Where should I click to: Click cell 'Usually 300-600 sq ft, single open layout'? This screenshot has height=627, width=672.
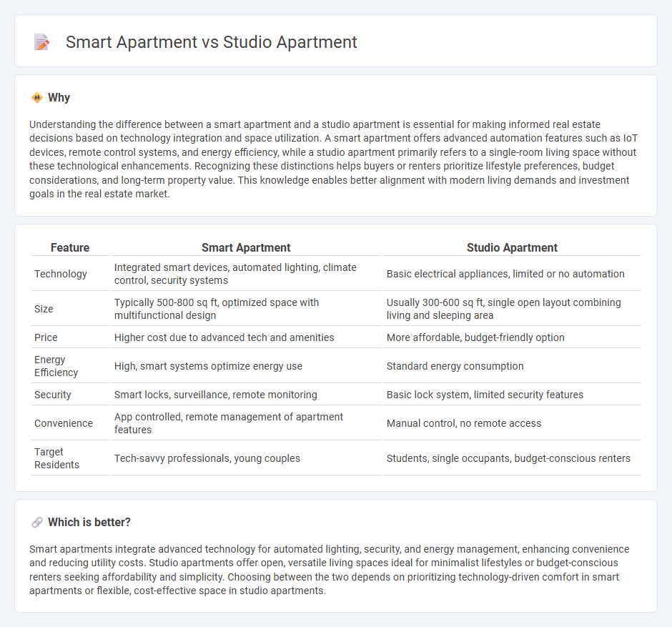(512, 309)
